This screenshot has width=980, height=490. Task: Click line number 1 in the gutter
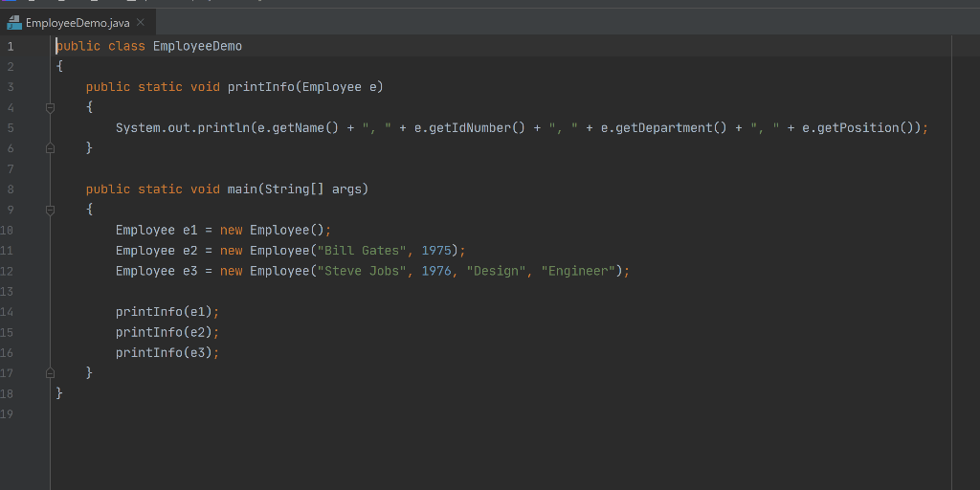pyautogui.click(x=10, y=46)
